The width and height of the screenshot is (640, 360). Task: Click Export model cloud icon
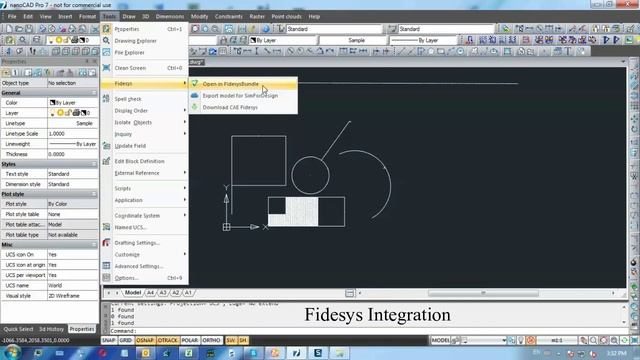pos(195,95)
